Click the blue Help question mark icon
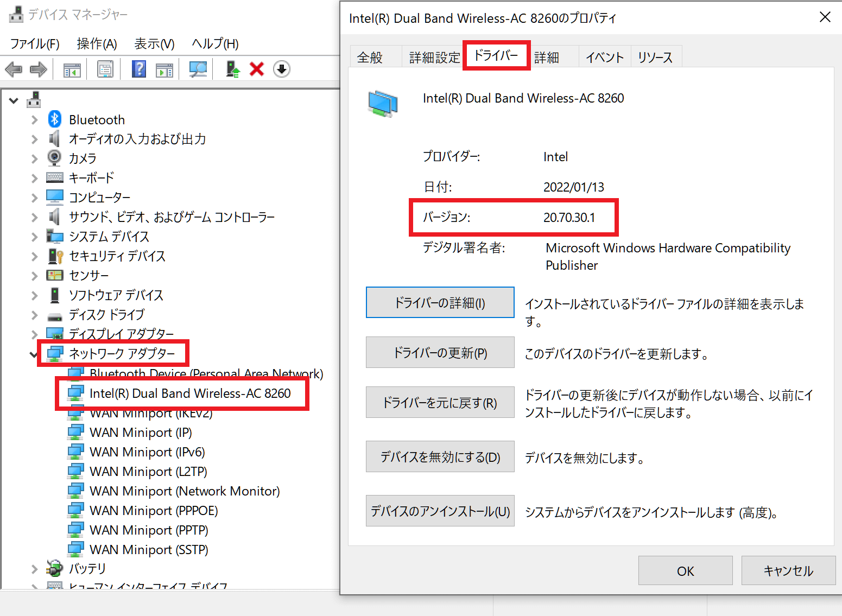Screen dimensions: 842x616 139,69
